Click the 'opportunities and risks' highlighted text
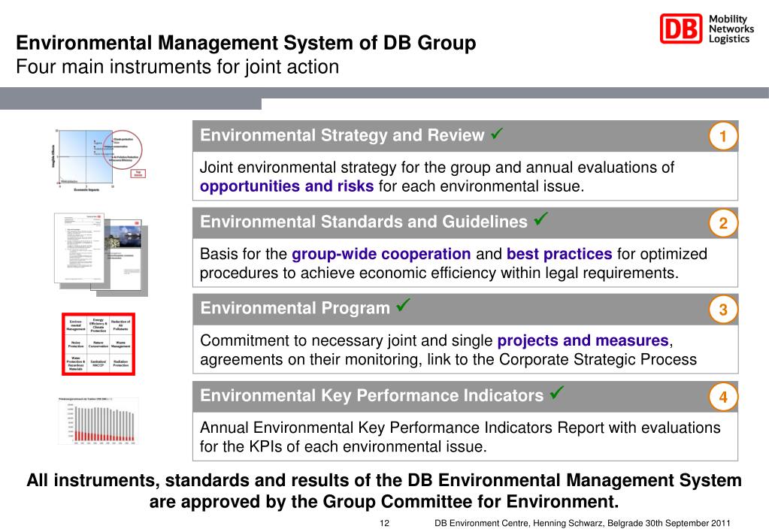This screenshot has height=532, width=769. pos(286,186)
